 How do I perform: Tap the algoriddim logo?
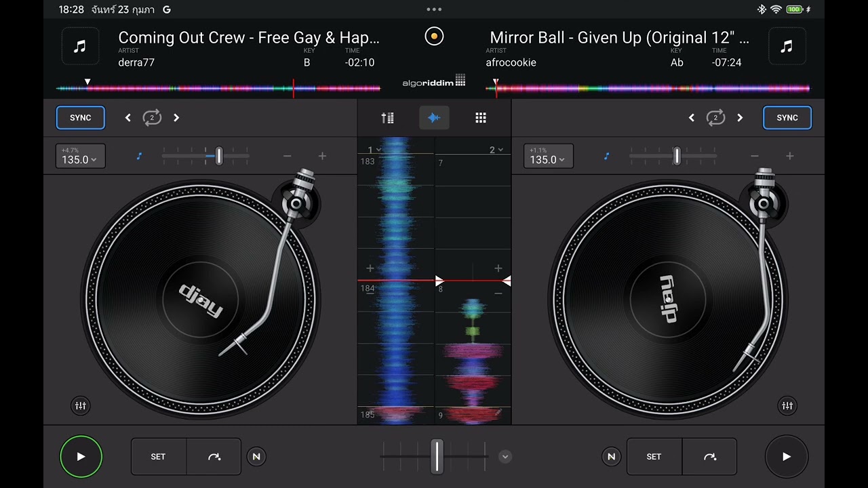point(434,81)
